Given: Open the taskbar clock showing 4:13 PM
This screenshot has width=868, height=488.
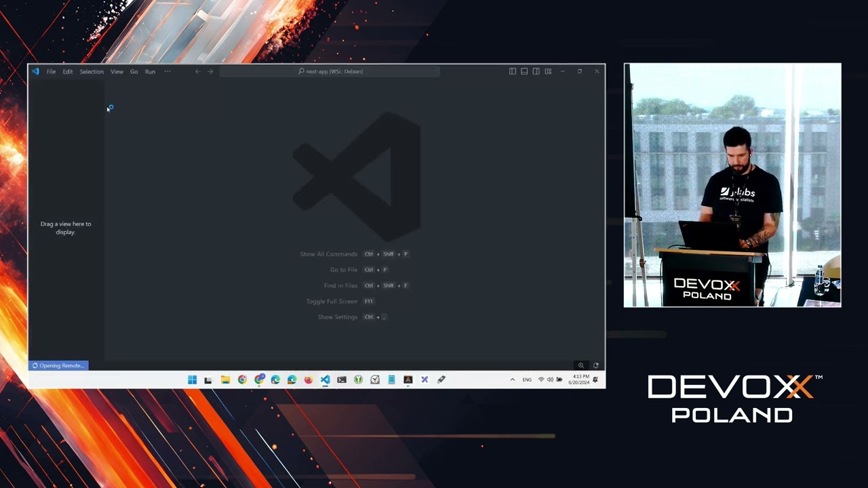Looking at the screenshot, I should 580,380.
